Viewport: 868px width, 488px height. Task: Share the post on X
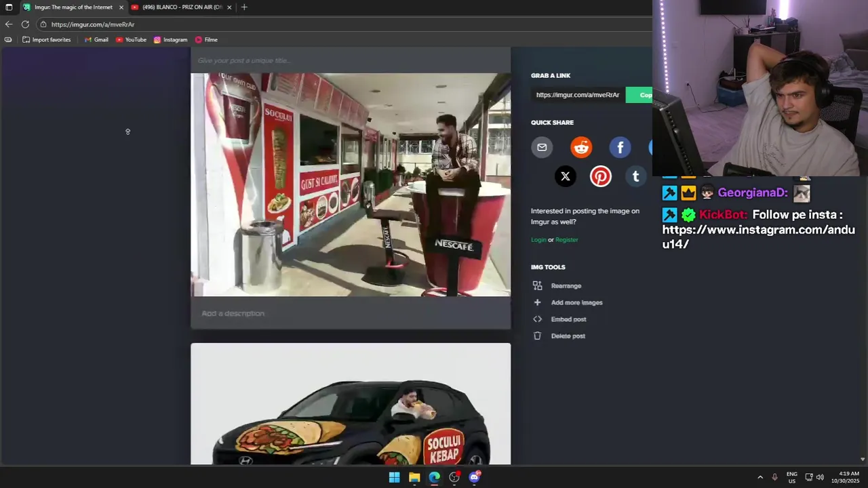pyautogui.click(x=565, y=176)
